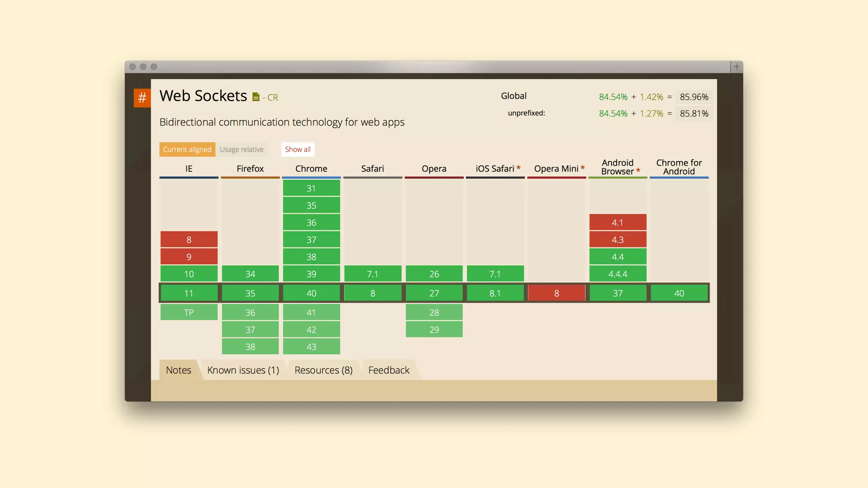Open the Notes tab

pyautogui.click(x=178, y=370)
